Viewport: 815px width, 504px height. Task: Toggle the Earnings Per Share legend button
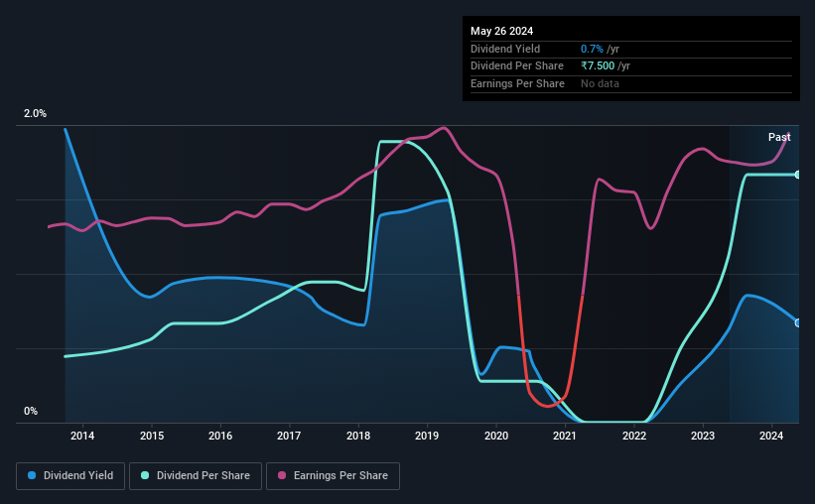pyautogui.click(x=333, y=476)
